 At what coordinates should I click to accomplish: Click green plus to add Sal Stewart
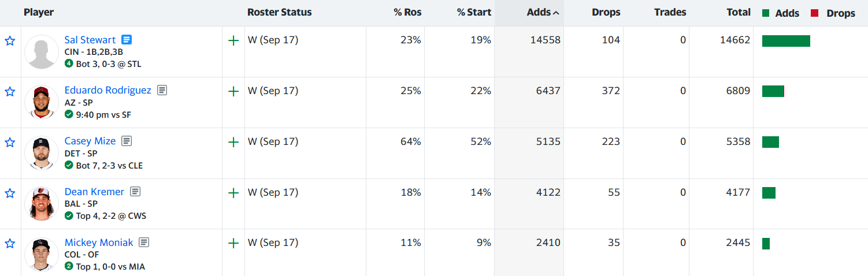(x=233, y=41)
